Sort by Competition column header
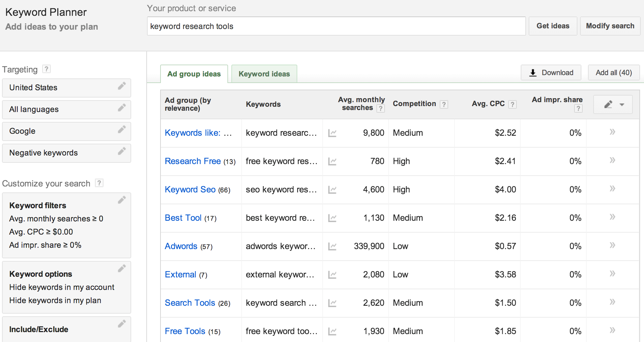 [414, 104]
